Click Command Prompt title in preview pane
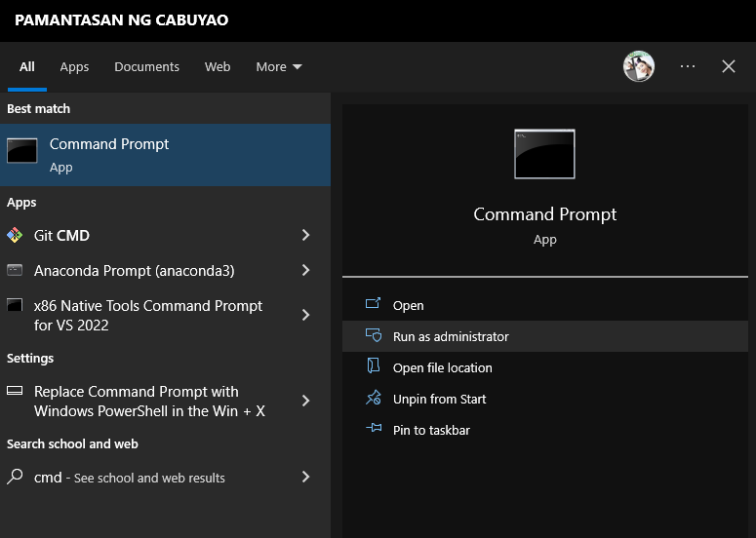This screenshot has height=538, width=756. click(545, 213)
